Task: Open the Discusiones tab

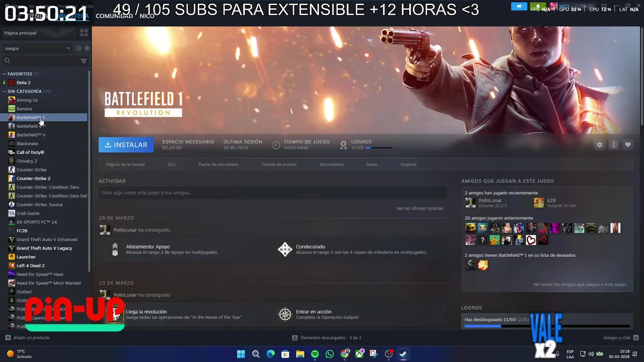Action: (332, 164)
